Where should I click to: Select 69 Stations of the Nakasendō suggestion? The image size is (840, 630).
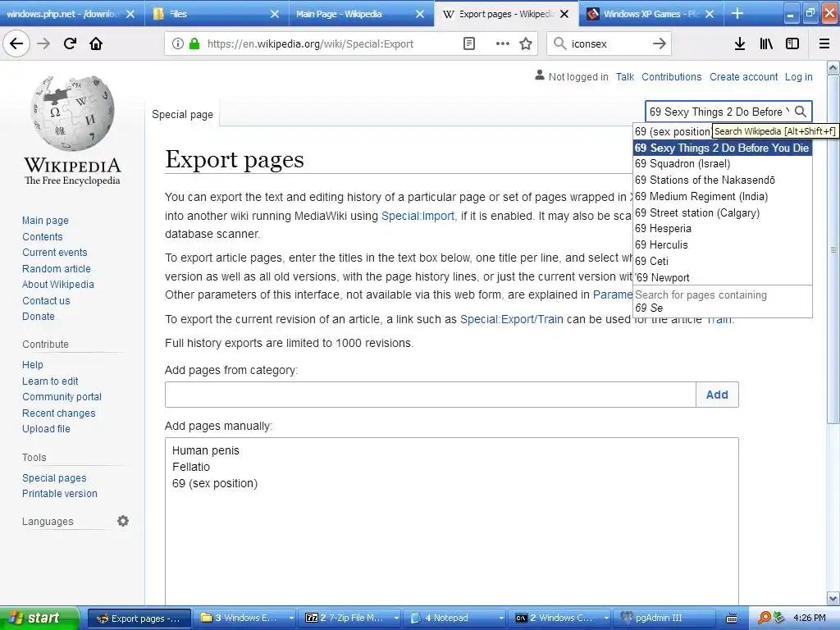coord(722,180)
